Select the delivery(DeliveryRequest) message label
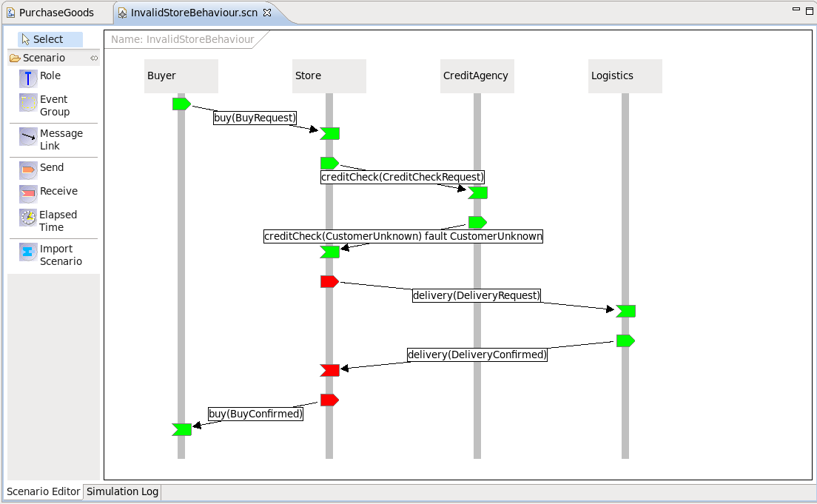The image size is (817, 504). [x=477, y=295]
